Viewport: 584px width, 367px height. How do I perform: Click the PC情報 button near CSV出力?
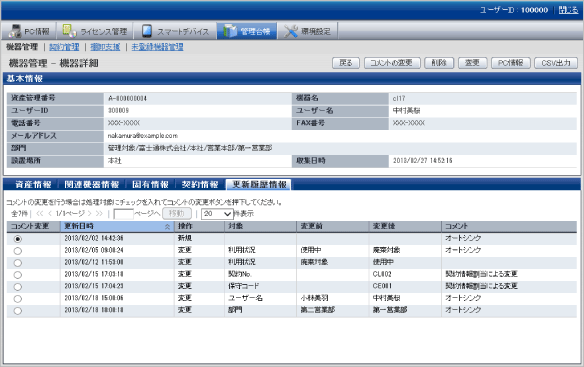511,63
